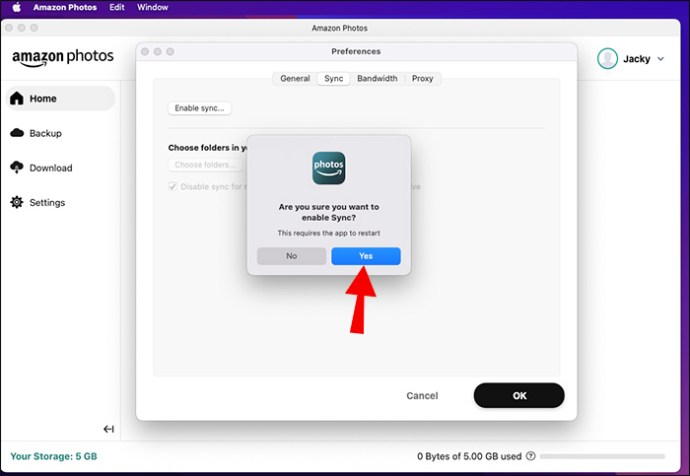This screenshot has height=476, width=690.
Task: Decline enabling Sync with No
Action: [x=291, y=256]
